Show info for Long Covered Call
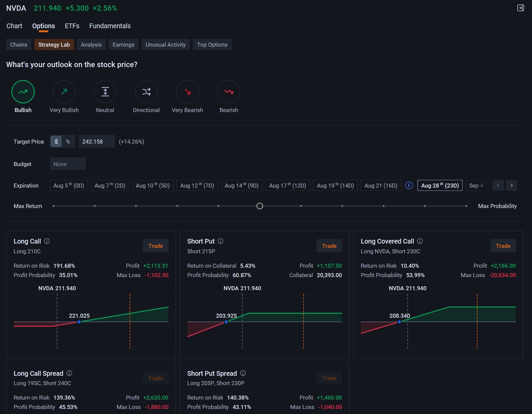 [x=420, y=241]
